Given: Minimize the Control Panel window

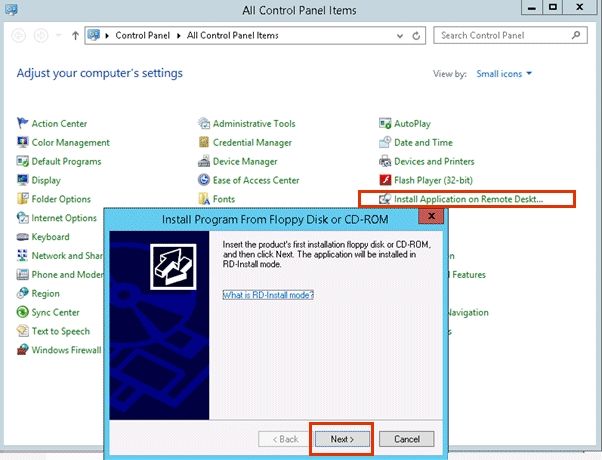Looking at the screenshot, I should 532,7.
